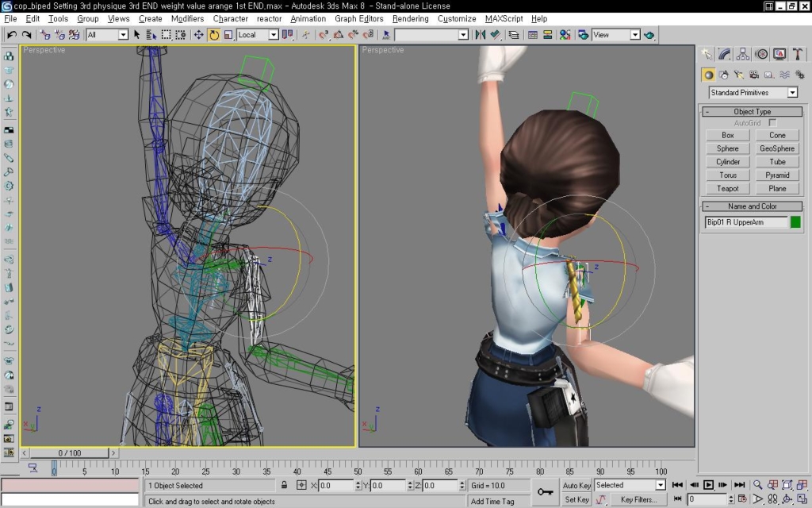Click the Undo arrow in the main toolbar
Image resolution: width=812 pixels, height=508 pixels.
coord(11,35)
